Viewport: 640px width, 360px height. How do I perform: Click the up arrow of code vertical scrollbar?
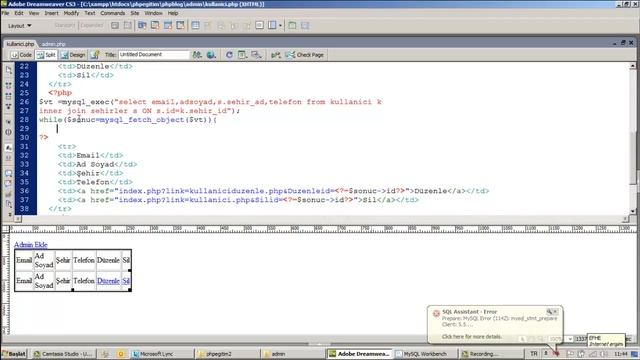633,66
